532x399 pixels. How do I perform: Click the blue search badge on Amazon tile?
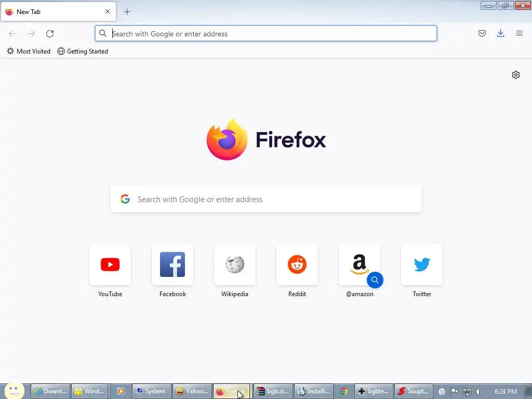click(375, 280)
